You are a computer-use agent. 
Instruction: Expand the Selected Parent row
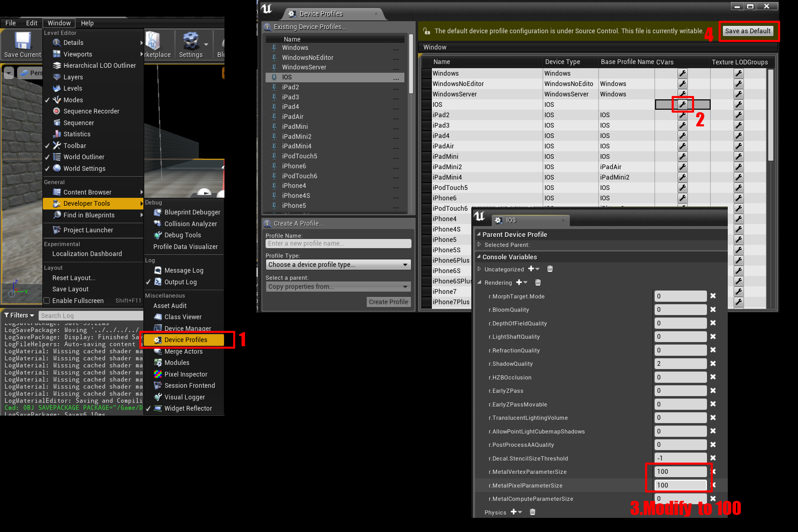coord(479,245)
